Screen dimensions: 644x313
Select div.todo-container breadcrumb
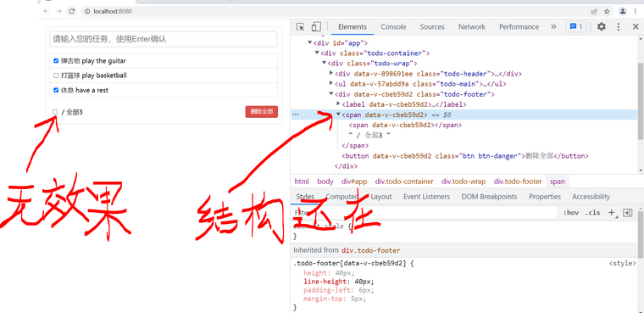404,182
